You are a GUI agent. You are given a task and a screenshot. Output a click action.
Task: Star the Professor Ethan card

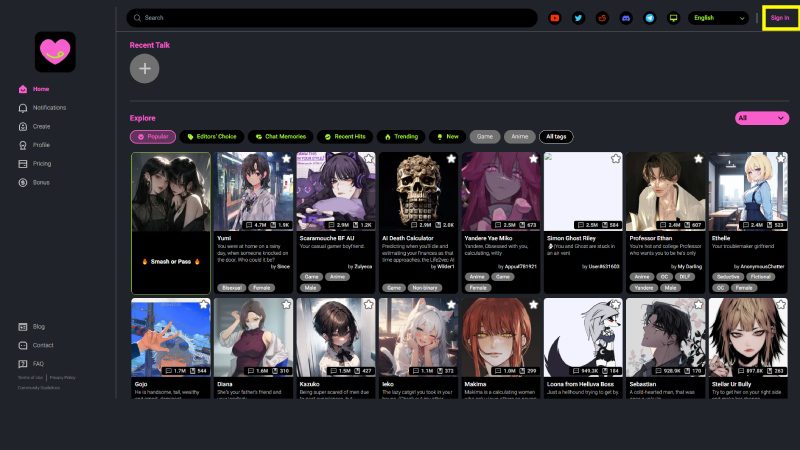click(698, 159)
